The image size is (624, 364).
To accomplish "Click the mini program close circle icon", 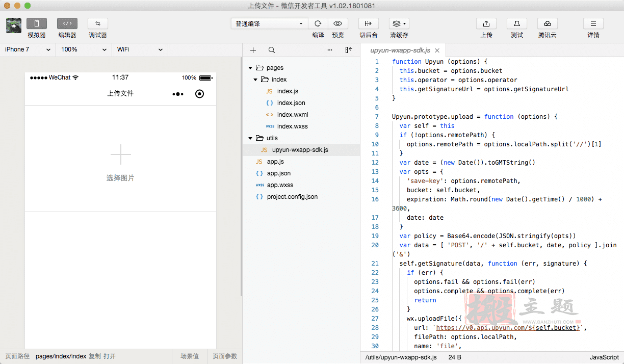I will pos(200,94).
